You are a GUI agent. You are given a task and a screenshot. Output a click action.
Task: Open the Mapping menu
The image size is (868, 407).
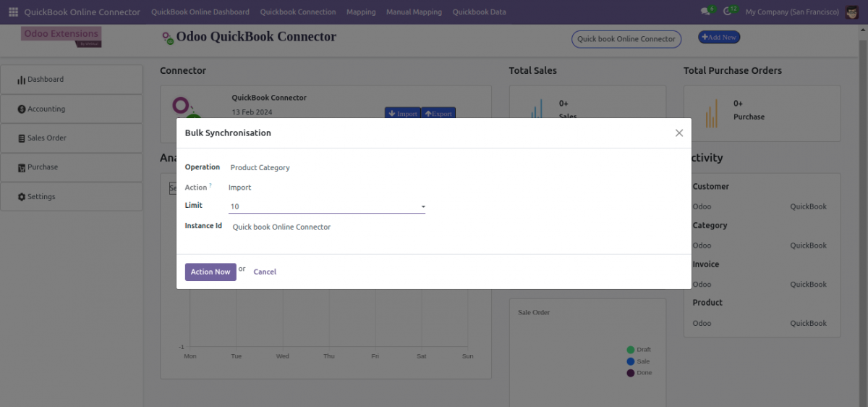pos(361,12)
